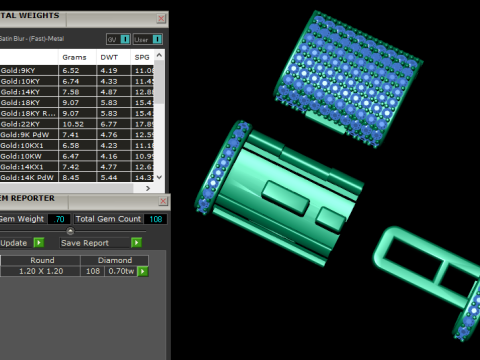Select the Gold:18KY R... row
The height and width of the screenshot is (360, 480).
click(x=77, y=113)
